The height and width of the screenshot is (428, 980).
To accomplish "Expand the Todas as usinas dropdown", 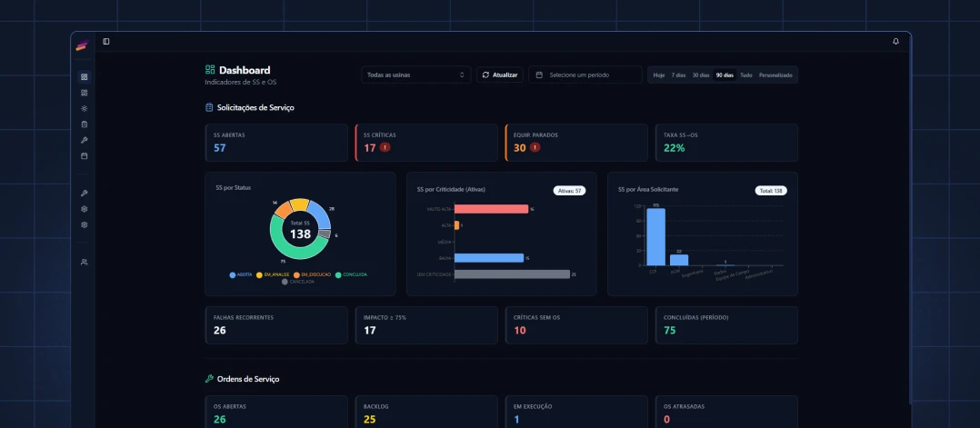I will [x=415, y=75].
